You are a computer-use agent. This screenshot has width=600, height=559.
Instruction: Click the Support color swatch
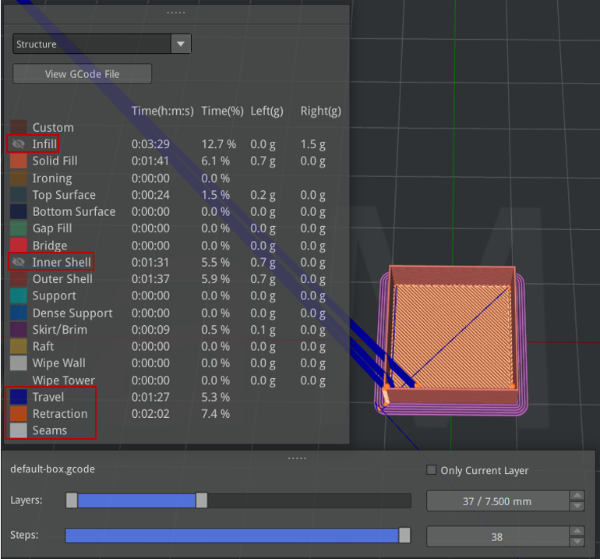pos(19,296)
